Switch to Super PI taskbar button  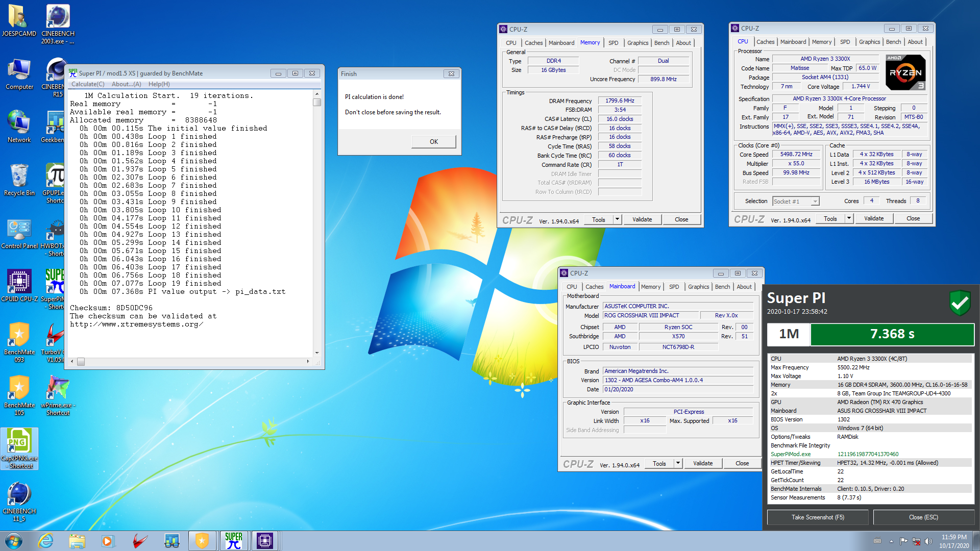[234, 541]
